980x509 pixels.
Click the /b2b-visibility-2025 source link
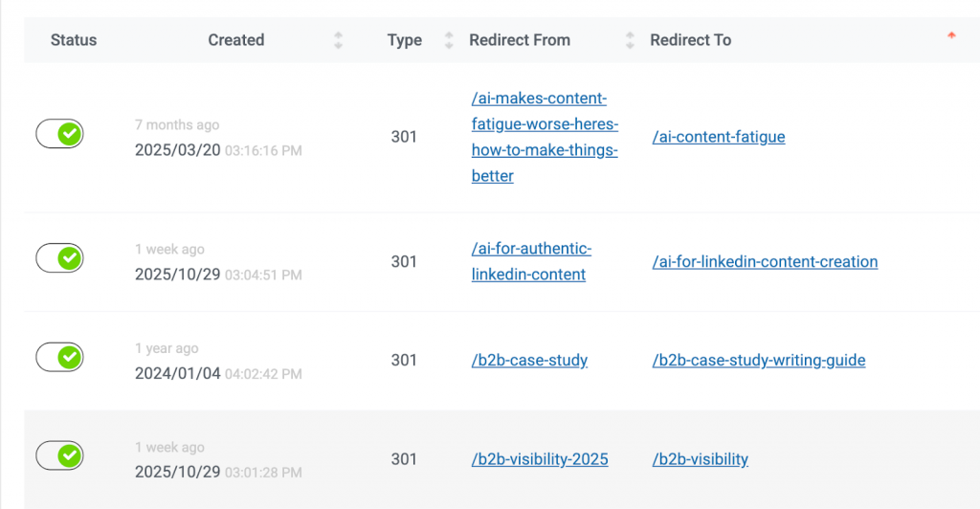tap(540, 459)
